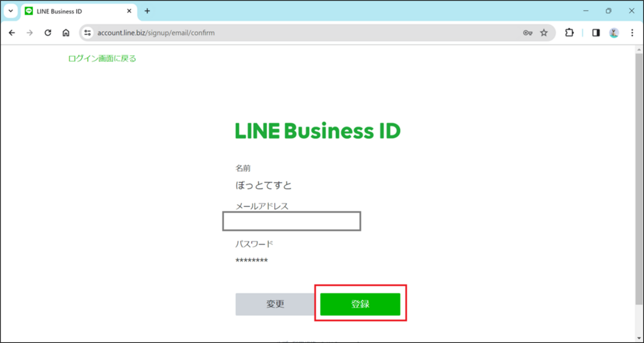Image resolution: width=644 pixels, height=343 pixels.
Task: Close the browser window
Action: (632, 11)
